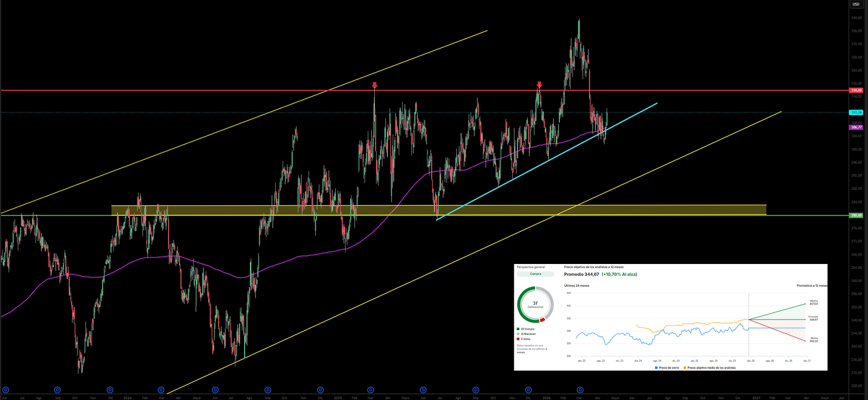This screenshot has height=400, width=868.
Task: Click the 2025 label on the time axis
Action: pyautogui.click(x=337, y=398)
